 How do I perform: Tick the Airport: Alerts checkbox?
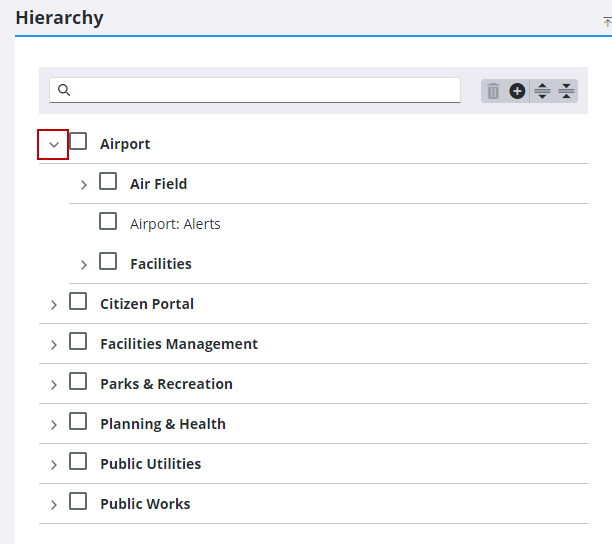point(108,222)
